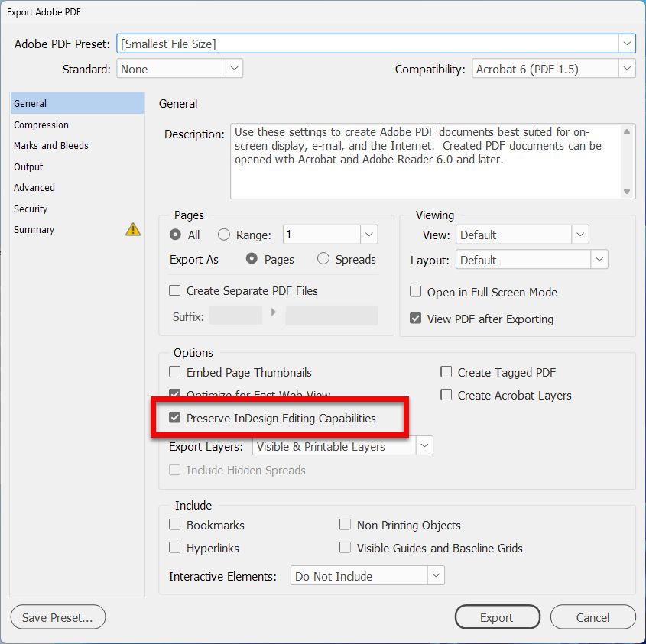Click the page range input field
646x644 pixels.
pos(322,235)
